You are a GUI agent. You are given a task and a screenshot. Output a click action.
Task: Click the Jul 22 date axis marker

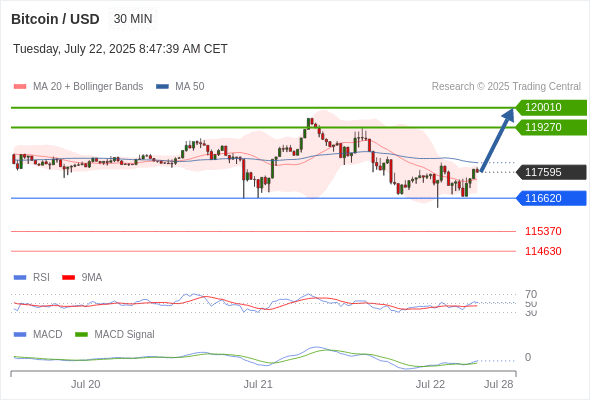click(x=430, y=384)
